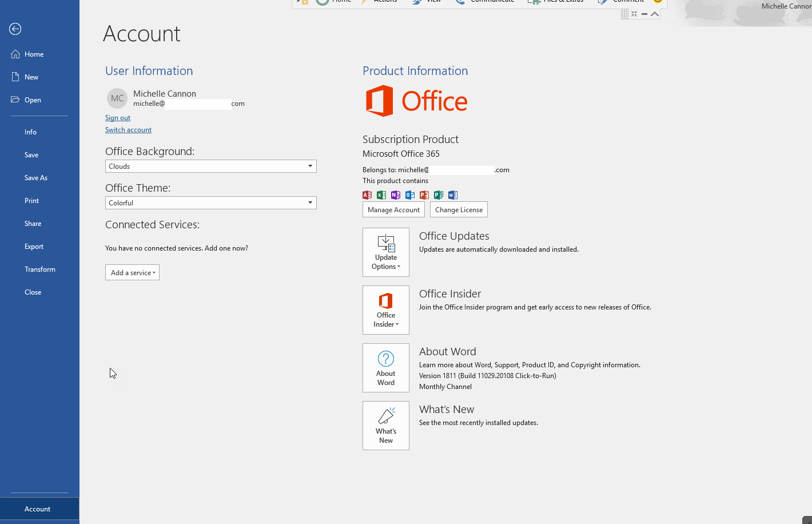Click the Switch account link
The height and width of the screenshot is (524, 812).
(128, 130)
